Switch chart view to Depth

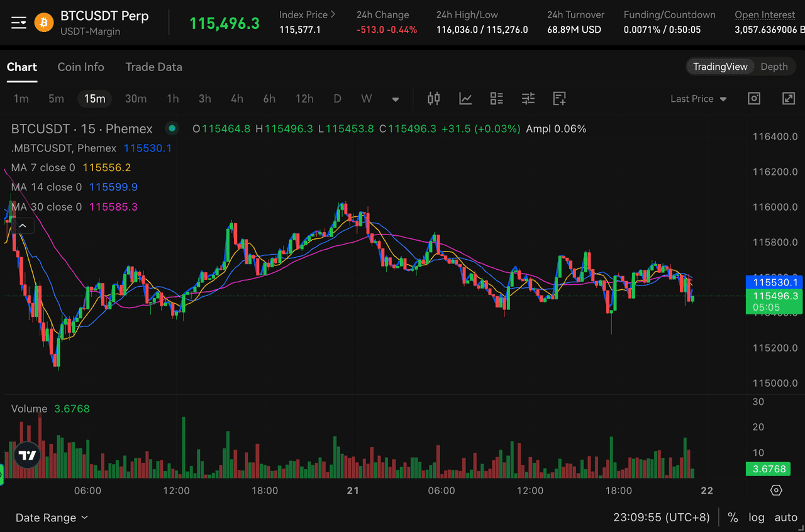pos(774,67)
